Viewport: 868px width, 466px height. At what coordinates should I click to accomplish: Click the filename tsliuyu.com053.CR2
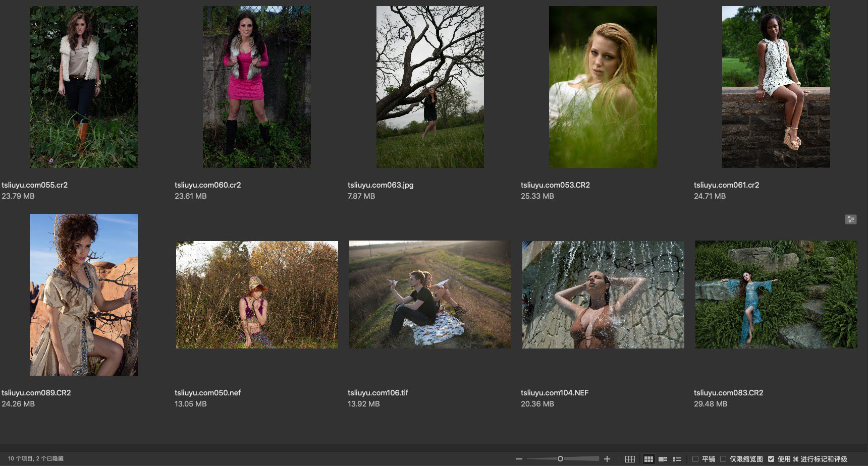556,185
